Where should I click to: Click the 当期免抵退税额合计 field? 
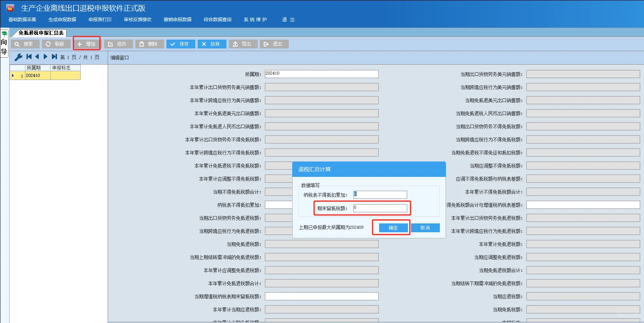[583, 270]
